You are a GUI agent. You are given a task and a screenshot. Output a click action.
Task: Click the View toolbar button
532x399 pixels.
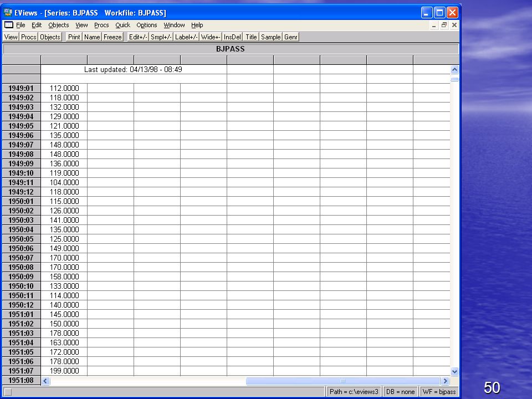pyautogui.click(x=11, y=37)
